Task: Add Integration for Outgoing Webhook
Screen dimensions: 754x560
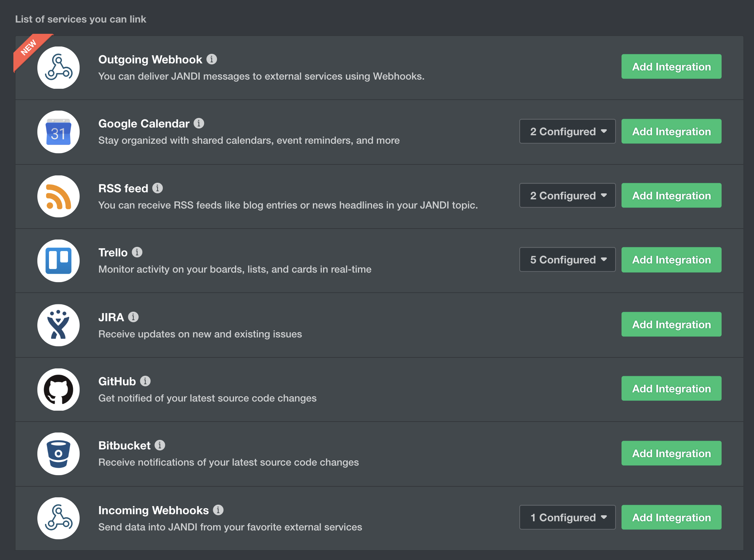Action: coord(671,67)
